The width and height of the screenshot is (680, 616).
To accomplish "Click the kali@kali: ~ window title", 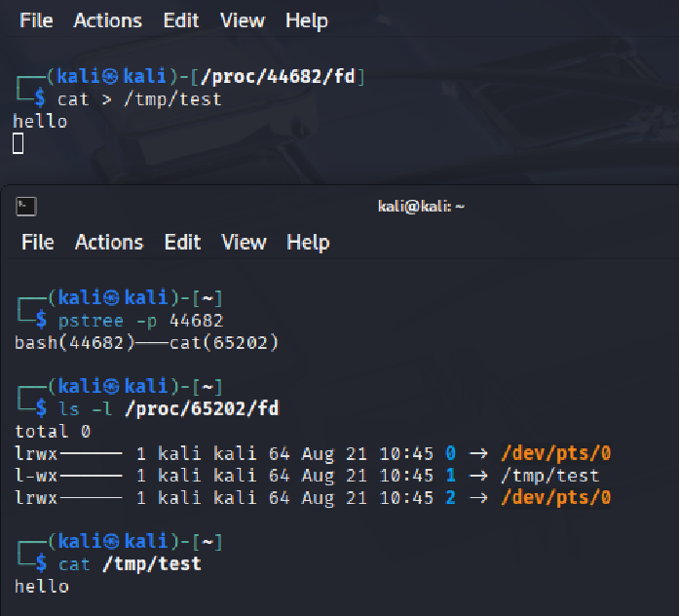I will click(x=421, y=207).
